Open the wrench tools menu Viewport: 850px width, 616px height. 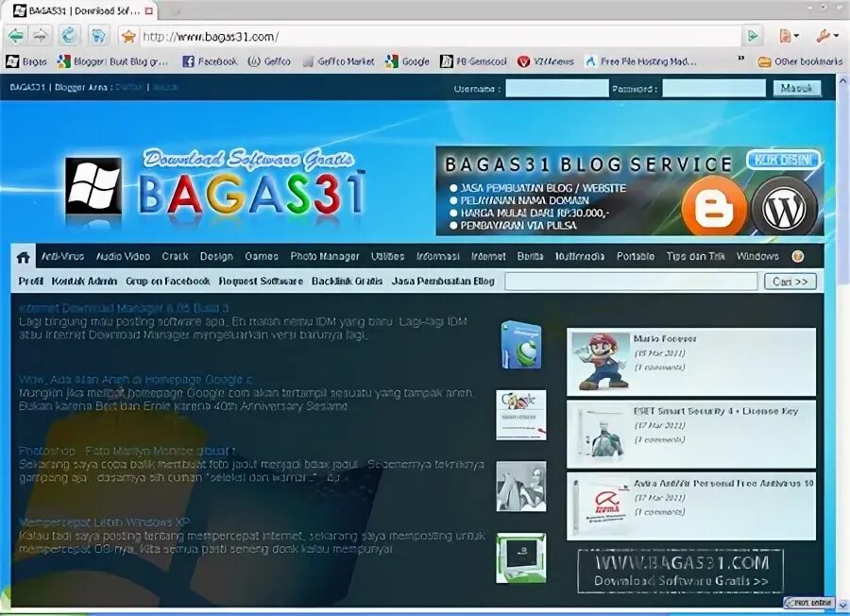(x=827, y=36)
